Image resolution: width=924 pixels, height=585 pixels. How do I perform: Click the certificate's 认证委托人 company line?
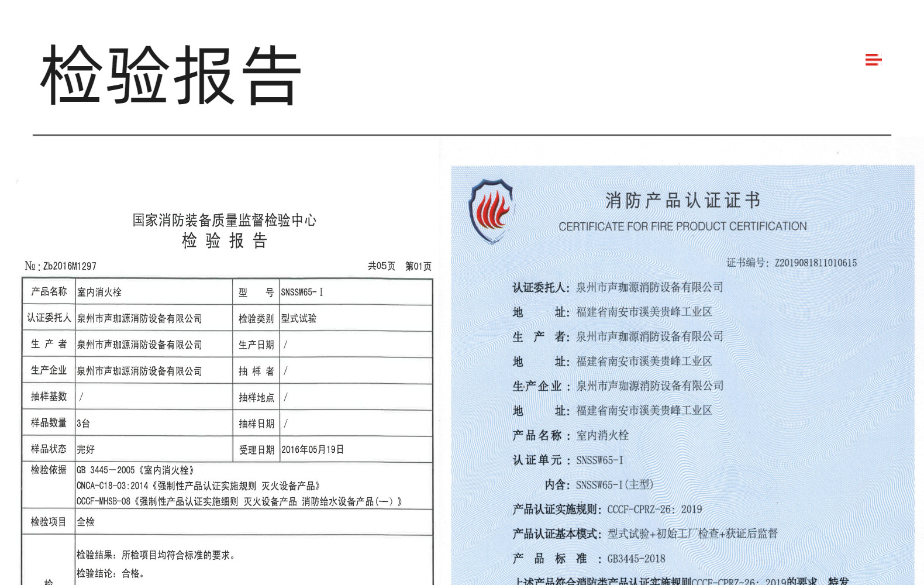coord(618,287)
